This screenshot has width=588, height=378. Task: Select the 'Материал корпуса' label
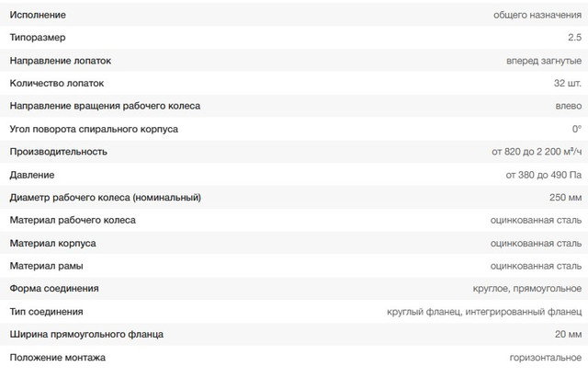(52, 243)
